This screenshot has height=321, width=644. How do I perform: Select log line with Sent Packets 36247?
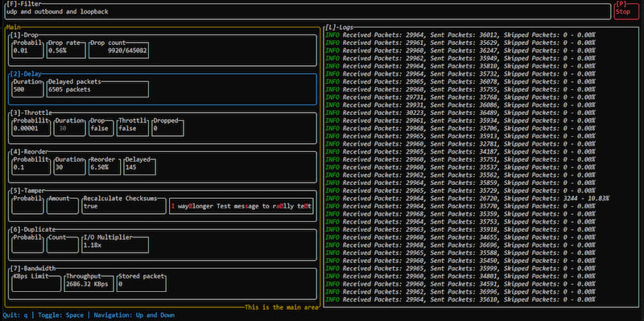point(460,51)
